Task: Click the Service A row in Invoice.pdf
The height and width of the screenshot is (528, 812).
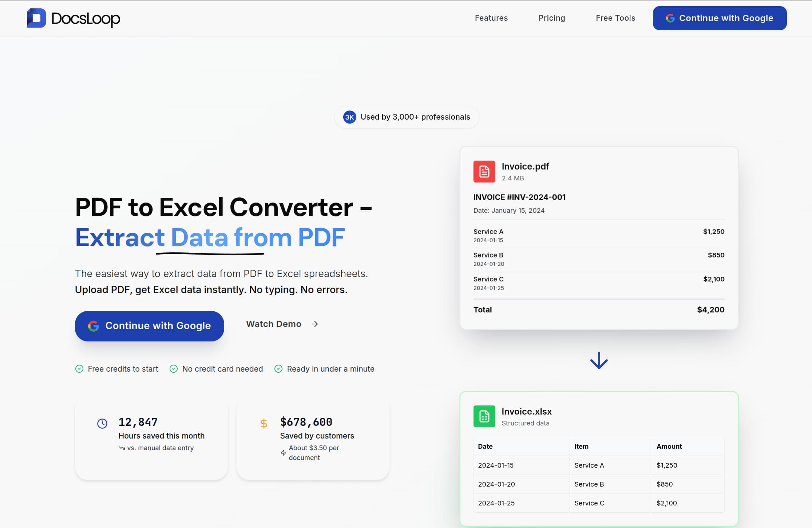Action: [599, 236]
